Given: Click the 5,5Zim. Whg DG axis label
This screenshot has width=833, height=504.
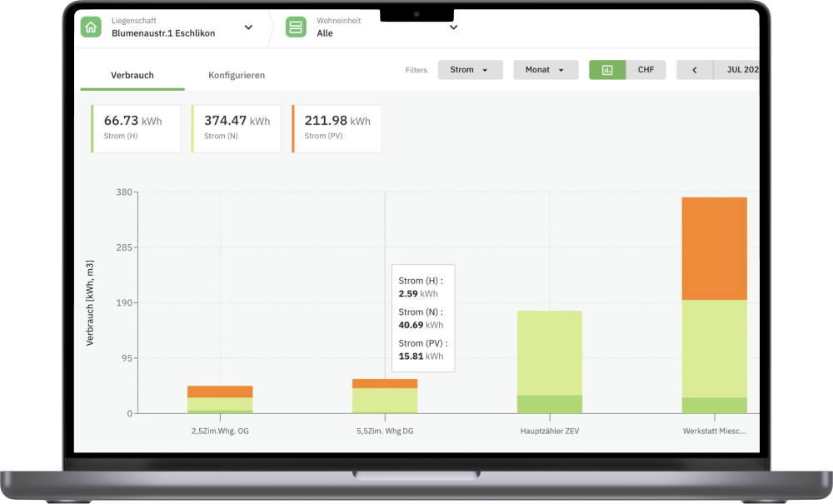Looking at the screenshot, I should coord(385,431).
